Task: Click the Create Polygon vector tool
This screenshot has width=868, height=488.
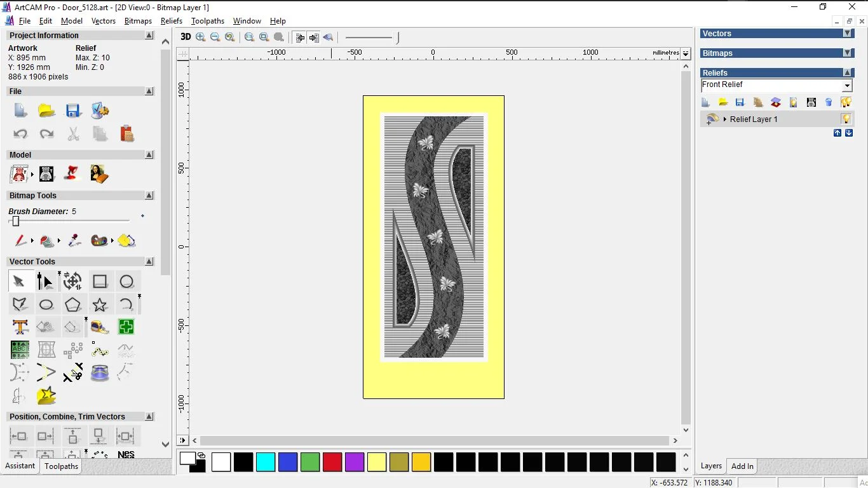Action: pyautogui.click(x=73, y=304)
